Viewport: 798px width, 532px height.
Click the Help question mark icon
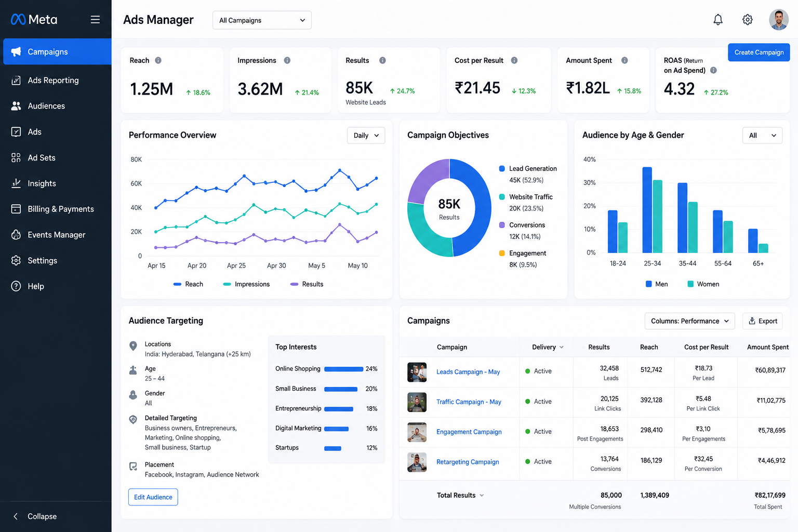point(16,286)
